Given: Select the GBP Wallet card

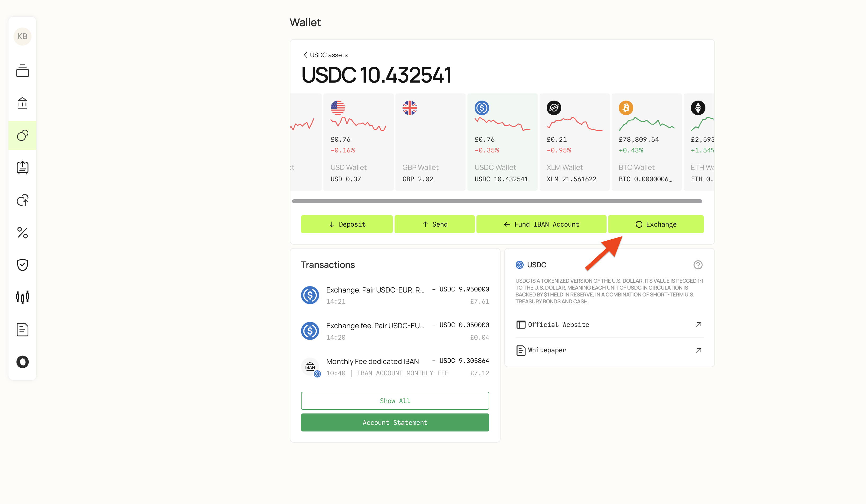Looking at the screenshot, I should coord(430,142).
